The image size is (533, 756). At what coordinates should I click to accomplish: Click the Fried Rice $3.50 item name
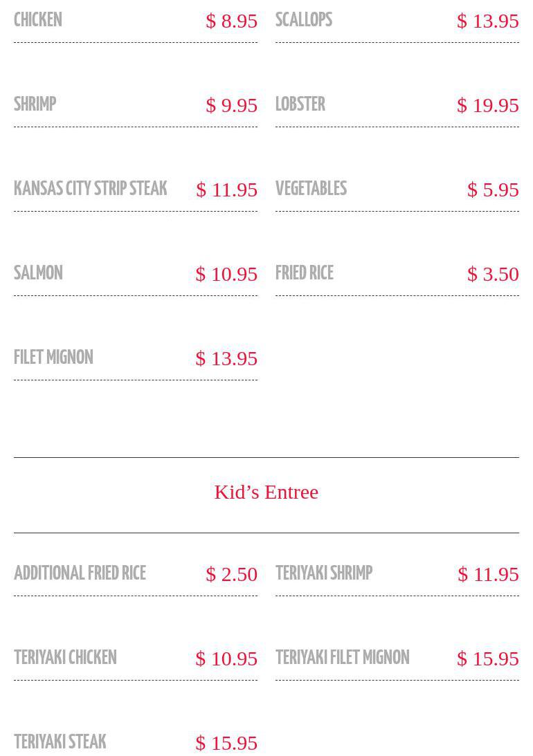coord(305,273)
